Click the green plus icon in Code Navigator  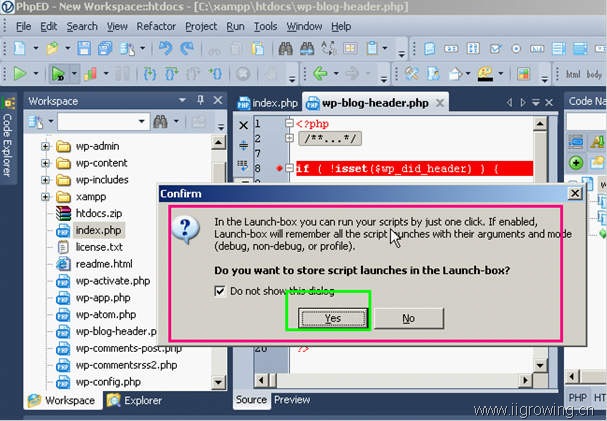tap(576, 163)
